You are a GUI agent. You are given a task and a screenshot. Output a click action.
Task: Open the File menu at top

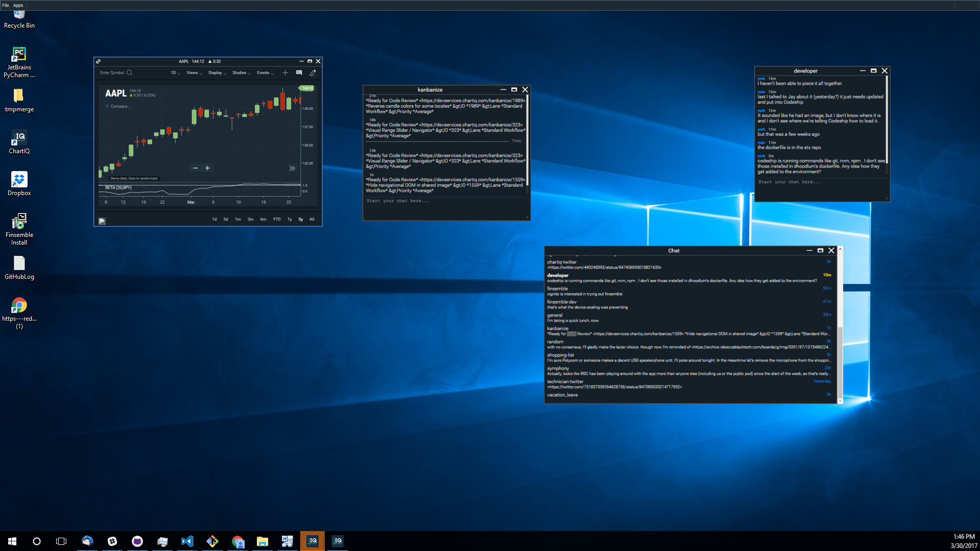pos(6,5)
